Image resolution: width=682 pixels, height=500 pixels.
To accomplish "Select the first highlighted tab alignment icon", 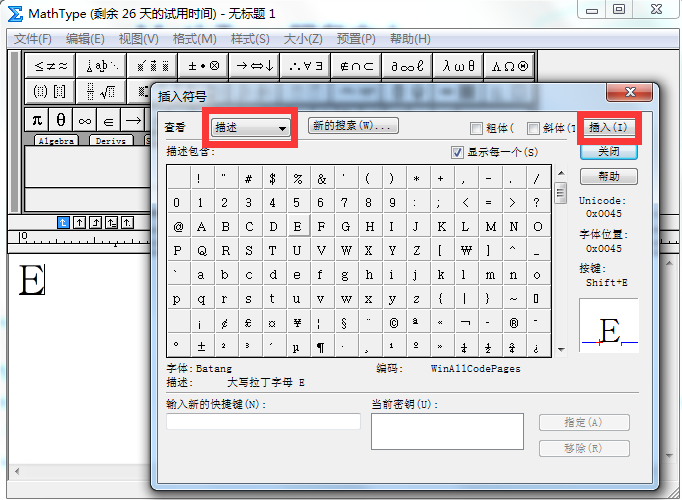I will pos(63,223).
